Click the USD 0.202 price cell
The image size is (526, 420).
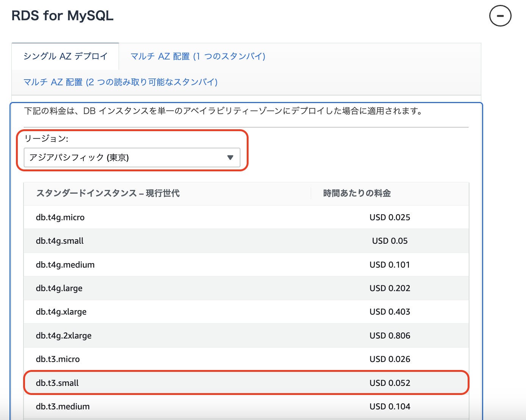click(x=390, y=288)
